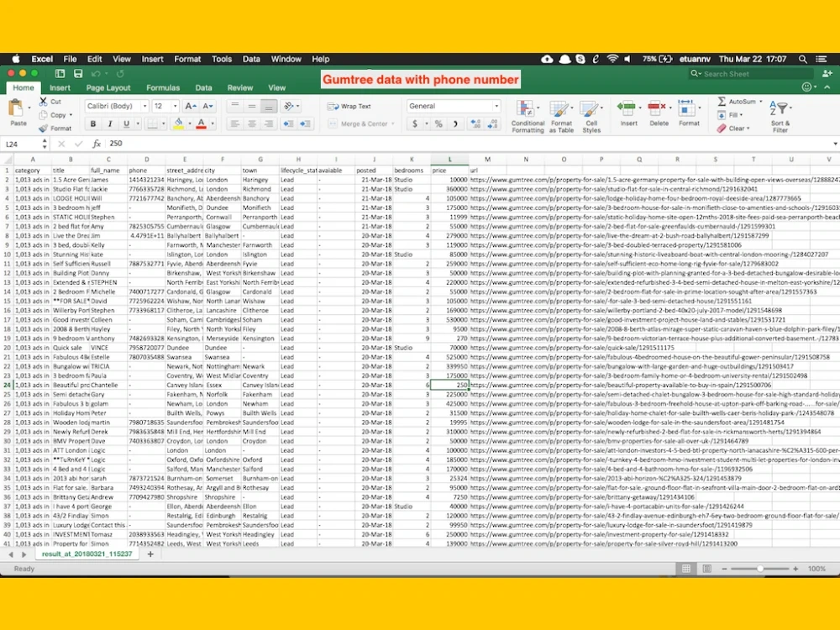
Task: Expand the formula bar arrow
Action: (x=835, y=144)
